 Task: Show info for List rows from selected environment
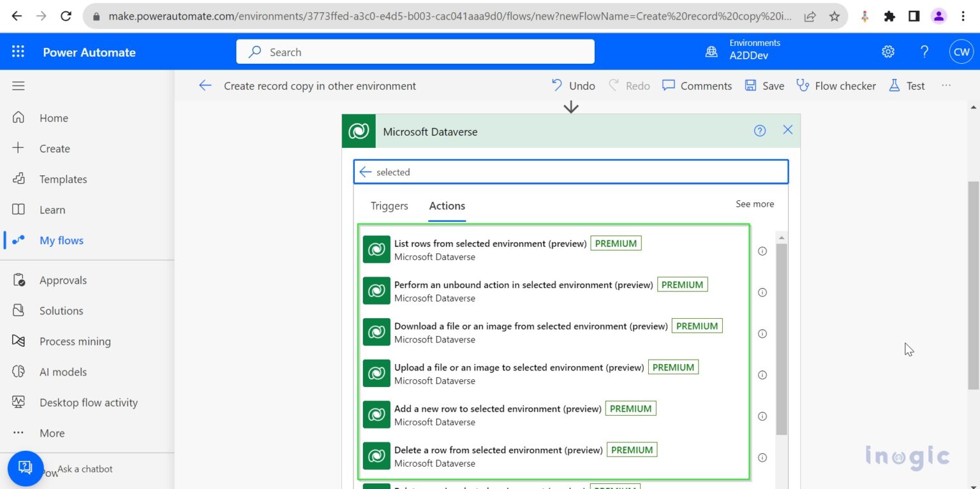762,251
